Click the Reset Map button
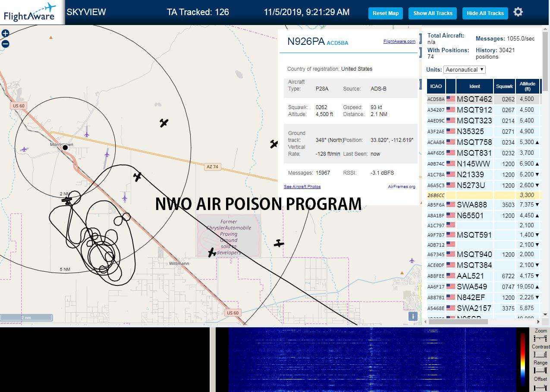The width and height of the screenshot is (550, 392). pos(386,13)
